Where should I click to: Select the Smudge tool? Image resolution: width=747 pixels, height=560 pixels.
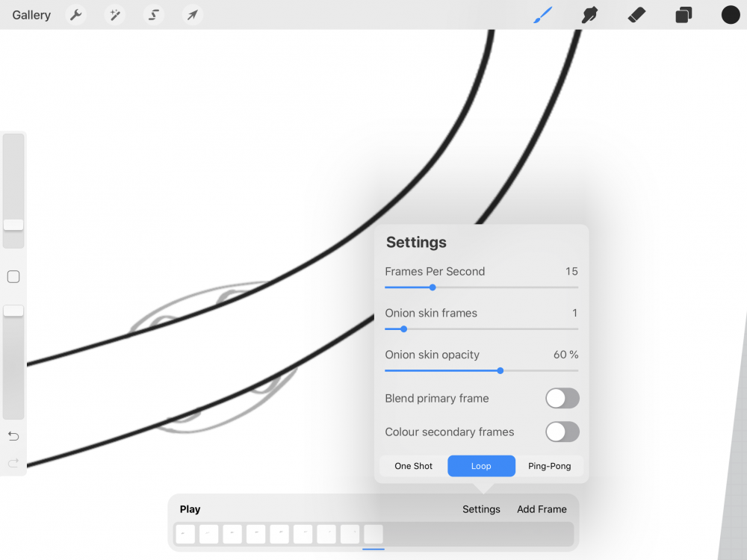(x=590, y=15)
